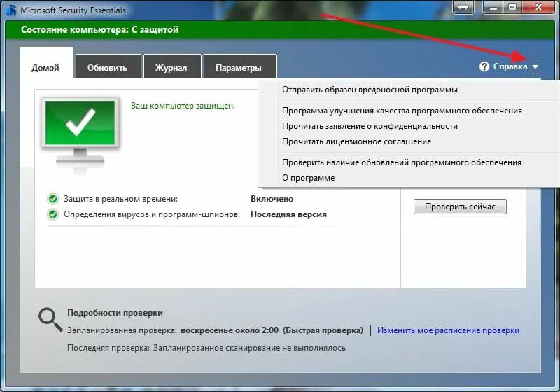Screen dimensions: 560x392
Task: Click the green protected monitor icon
Action: pyautogui.click(x=80, y=132)
